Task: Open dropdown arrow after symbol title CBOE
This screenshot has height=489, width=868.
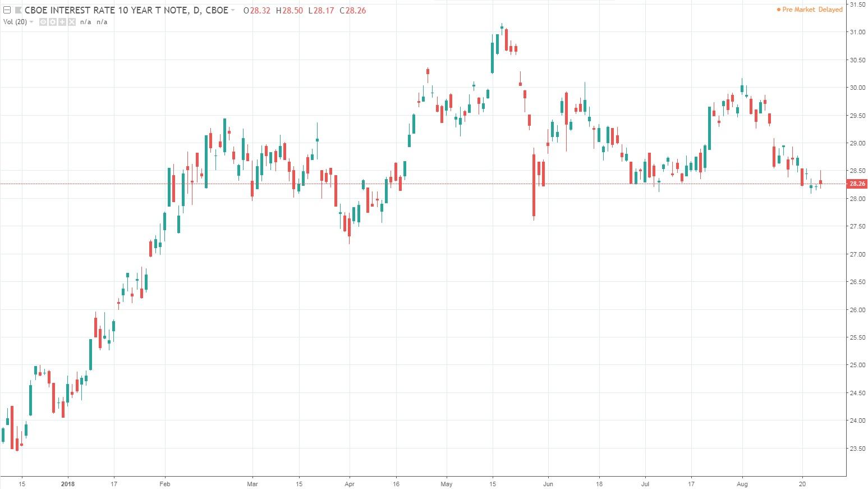Action: click(x=233, y=10)
